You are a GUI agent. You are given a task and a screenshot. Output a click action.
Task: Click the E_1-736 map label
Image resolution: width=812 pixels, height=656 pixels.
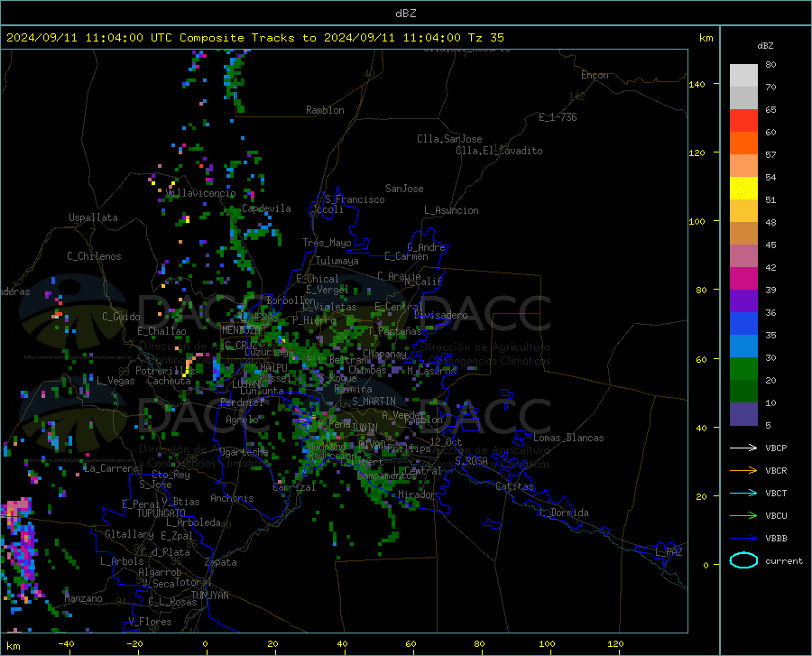click(x=558, y=117)
